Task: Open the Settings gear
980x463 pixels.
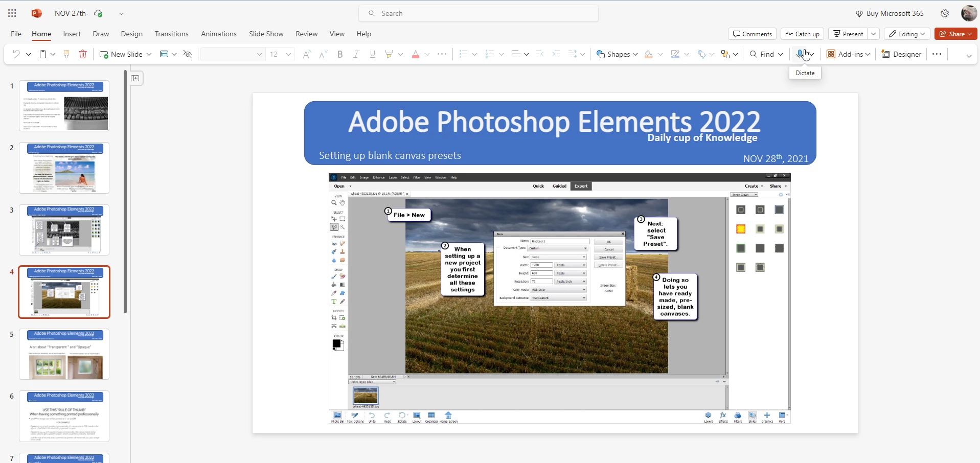Action: [x=945, y=13]
